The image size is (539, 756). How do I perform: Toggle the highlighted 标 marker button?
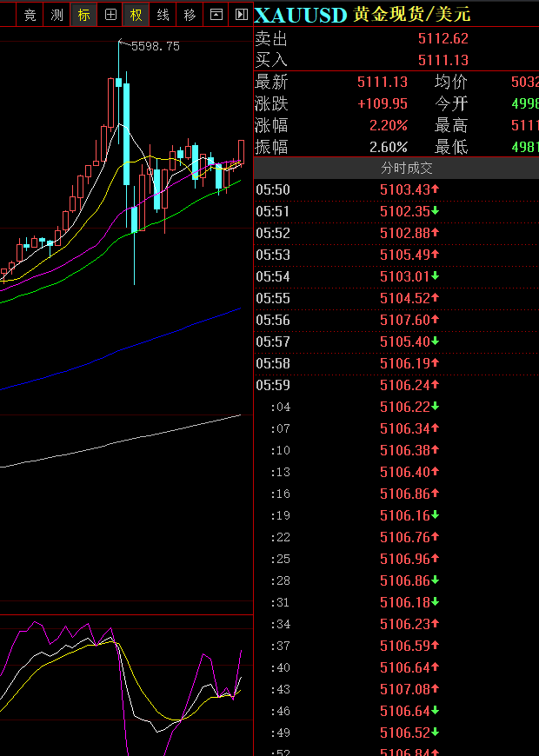pyautogui.click(x=83, y=15)
